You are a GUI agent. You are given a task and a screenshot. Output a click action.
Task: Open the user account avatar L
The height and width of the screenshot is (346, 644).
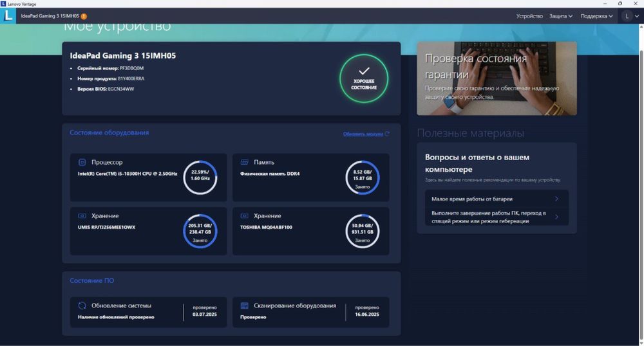[x=627, y=16]
